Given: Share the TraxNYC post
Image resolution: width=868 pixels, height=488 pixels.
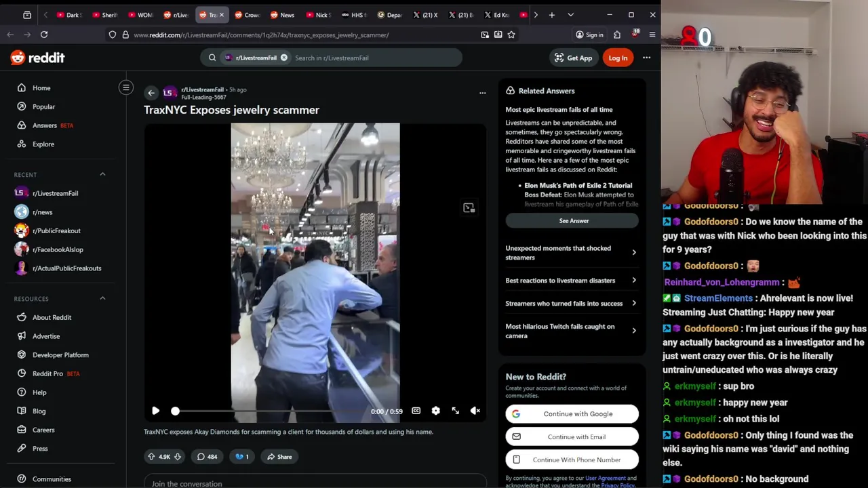Looking at the screenshot, I should (x=279, y=457).
